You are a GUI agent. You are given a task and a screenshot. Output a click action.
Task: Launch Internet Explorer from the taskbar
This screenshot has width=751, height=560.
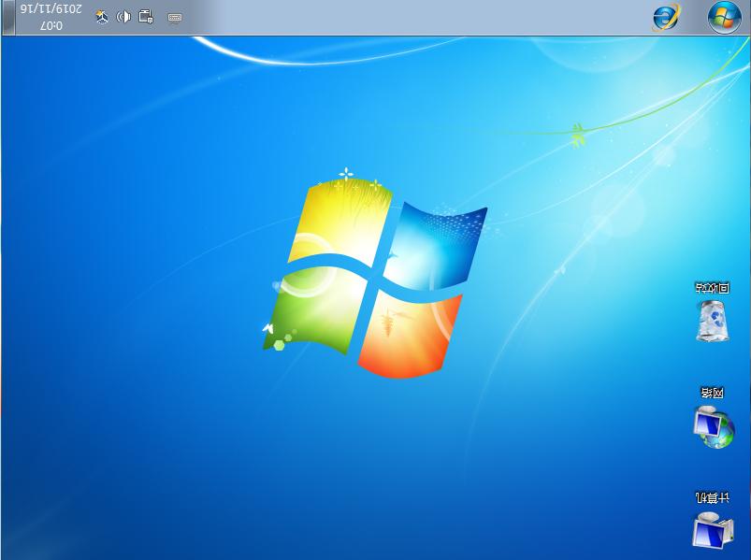click(x=666, y=17)
